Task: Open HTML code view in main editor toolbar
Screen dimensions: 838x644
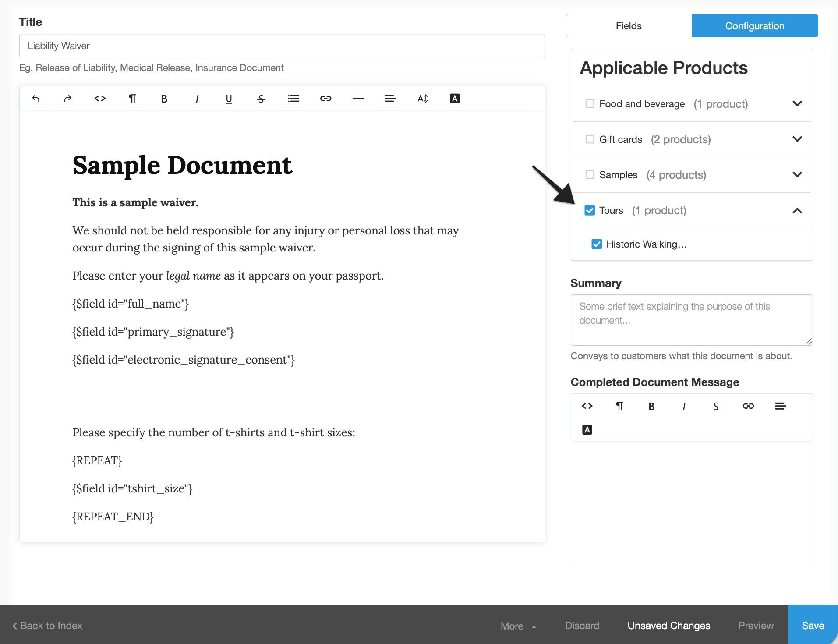Action: 100,99
